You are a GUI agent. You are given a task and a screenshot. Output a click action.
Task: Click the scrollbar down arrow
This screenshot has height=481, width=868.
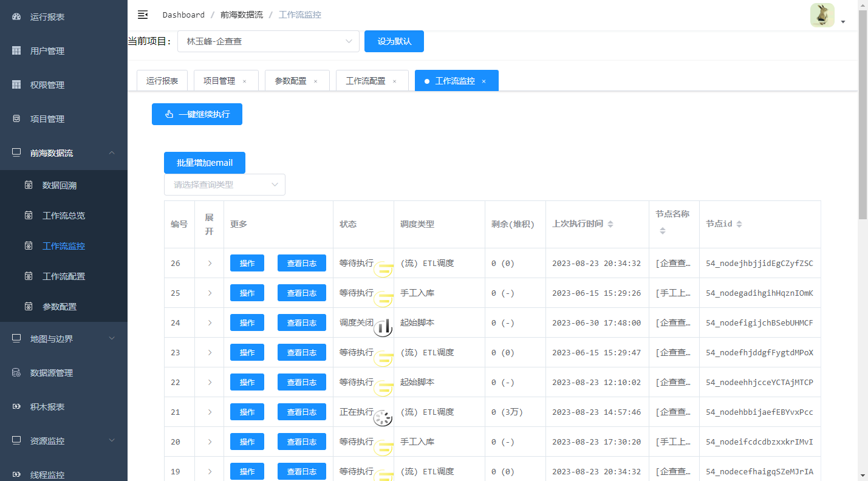point(863,476)
